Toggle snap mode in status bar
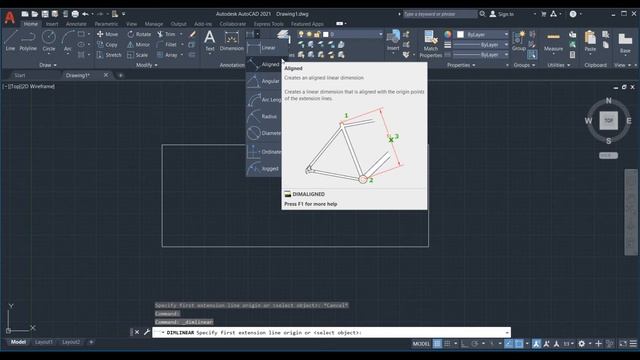Viewport: 640px width, 360px height. [x=447, y=344]
